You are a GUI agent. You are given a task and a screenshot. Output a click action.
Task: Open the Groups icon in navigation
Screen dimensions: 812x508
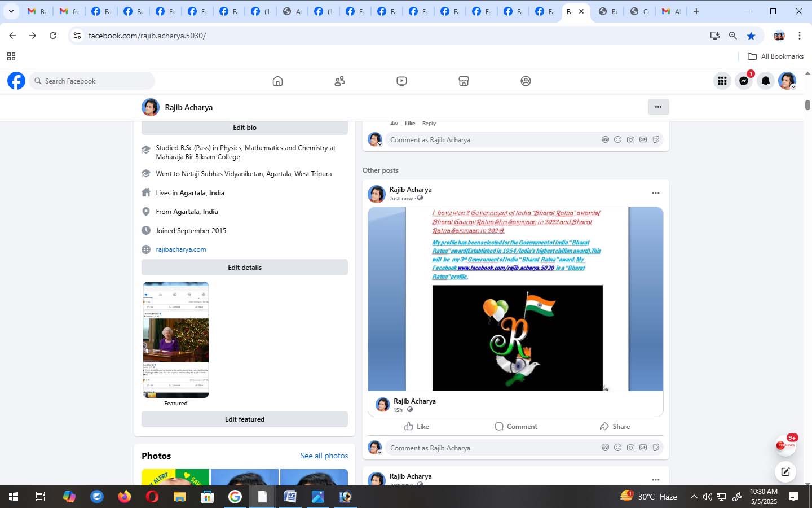(526, 81)
